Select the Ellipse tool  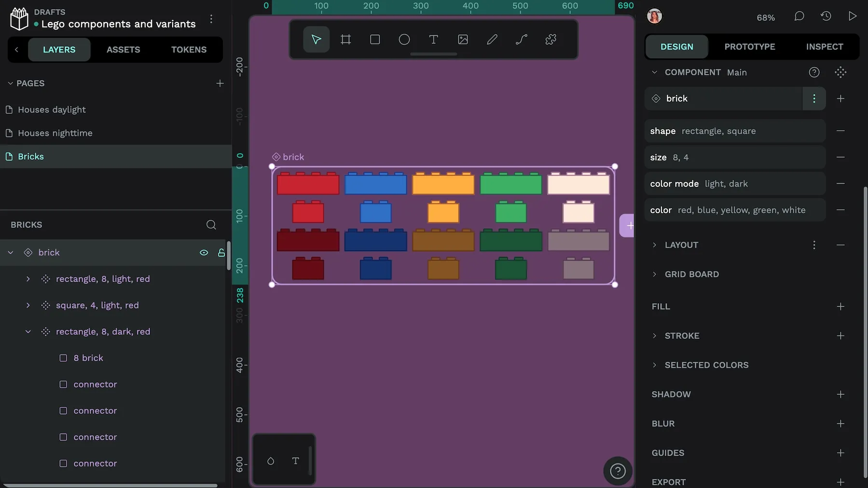404,40
